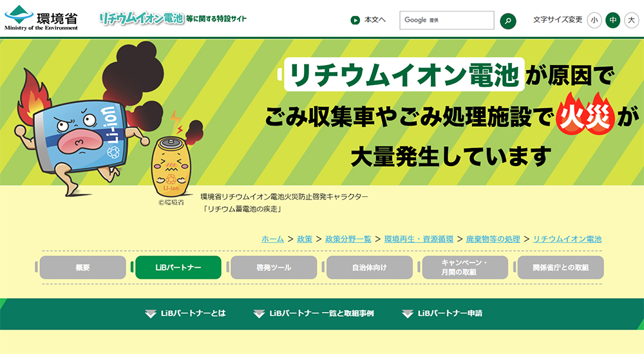Click the down-arrow icon before LiBパートナーとは
This screenshot has width=644, height=354.
(151, 313)
